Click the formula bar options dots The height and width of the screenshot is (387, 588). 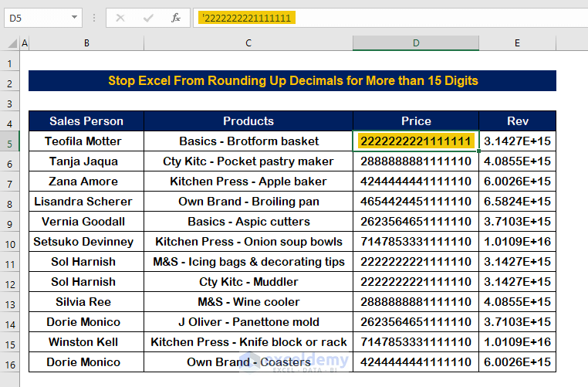(94, 18)
